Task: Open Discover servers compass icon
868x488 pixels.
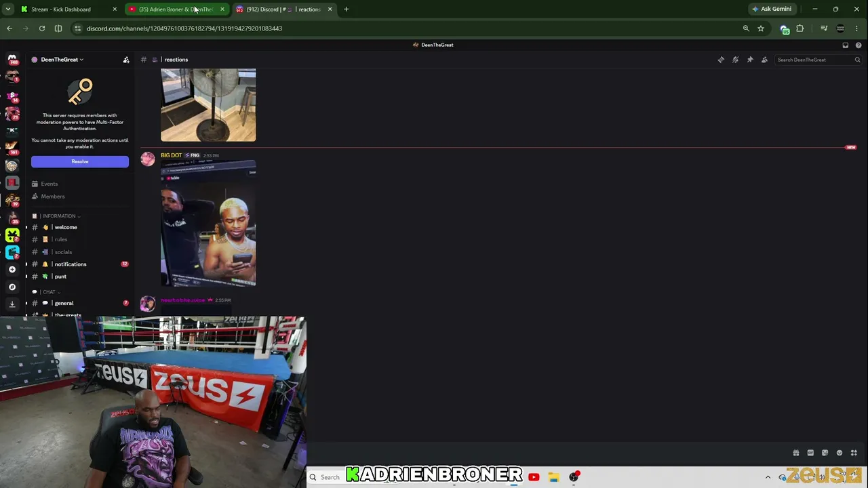Action: 12,287
